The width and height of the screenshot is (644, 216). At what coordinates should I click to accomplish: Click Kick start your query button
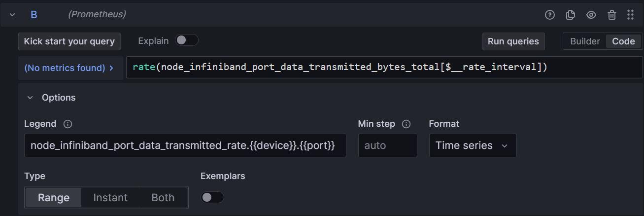[x=69, y=41]
